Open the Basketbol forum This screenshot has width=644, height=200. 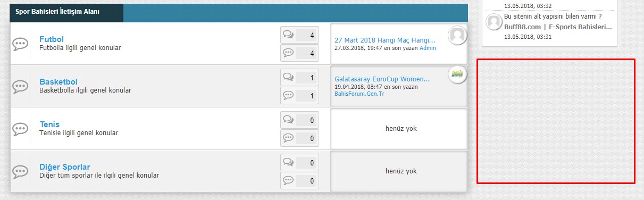(x=58, y=82)
